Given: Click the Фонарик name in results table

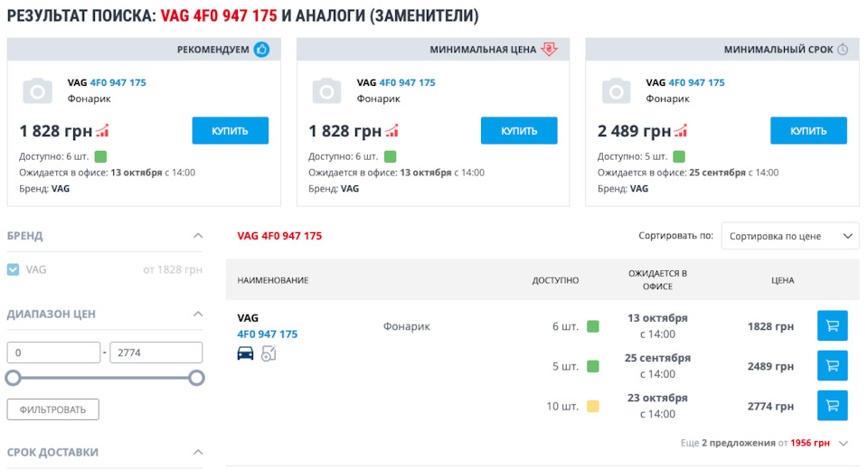Looking at the screenshot, I should coord(406,326).
